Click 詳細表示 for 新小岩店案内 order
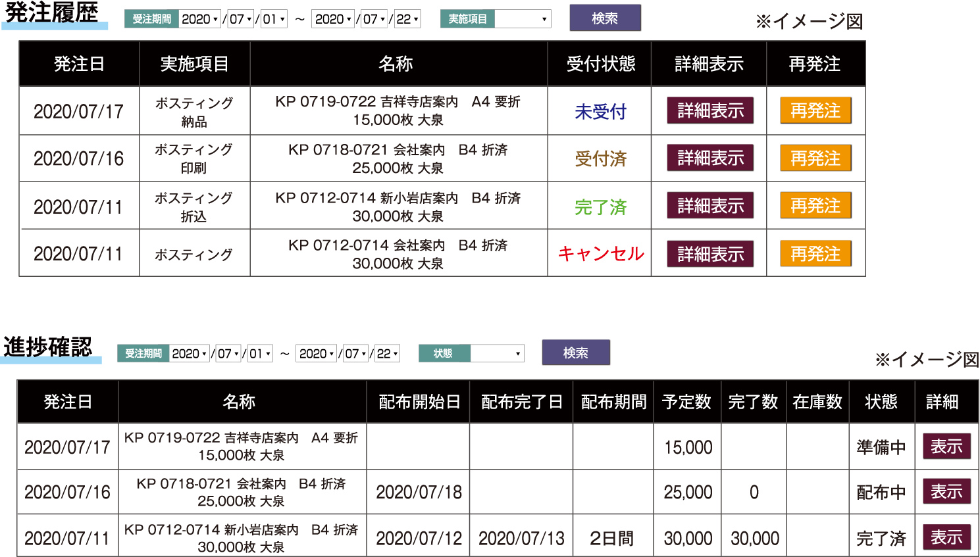 click(x=710, y=206)
